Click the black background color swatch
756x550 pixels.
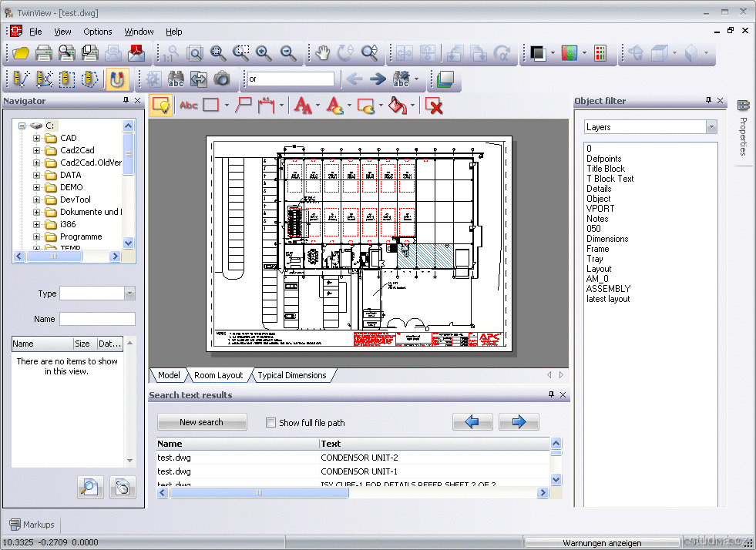pos(538,53)
